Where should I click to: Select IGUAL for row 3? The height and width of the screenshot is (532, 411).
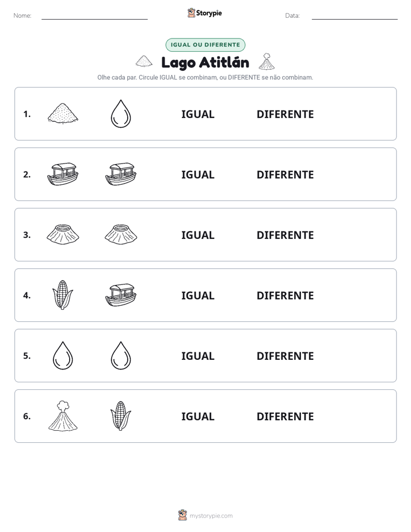197,235
